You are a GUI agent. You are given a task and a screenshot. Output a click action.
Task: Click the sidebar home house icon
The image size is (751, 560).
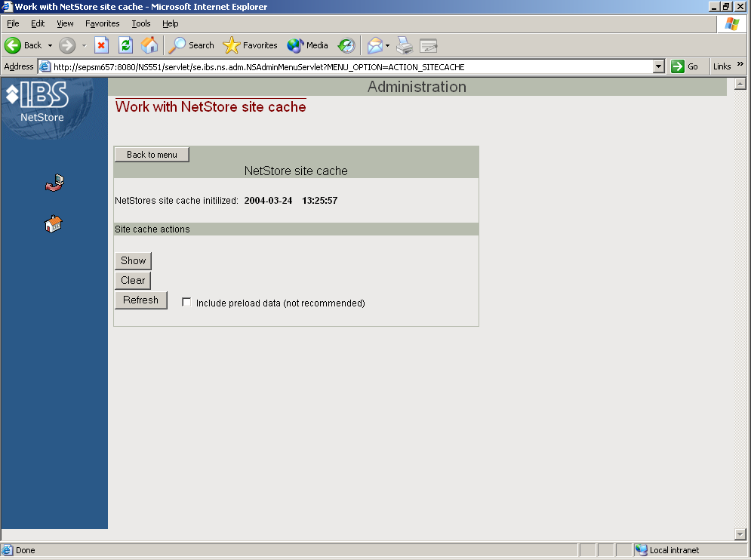coord(54,223)
